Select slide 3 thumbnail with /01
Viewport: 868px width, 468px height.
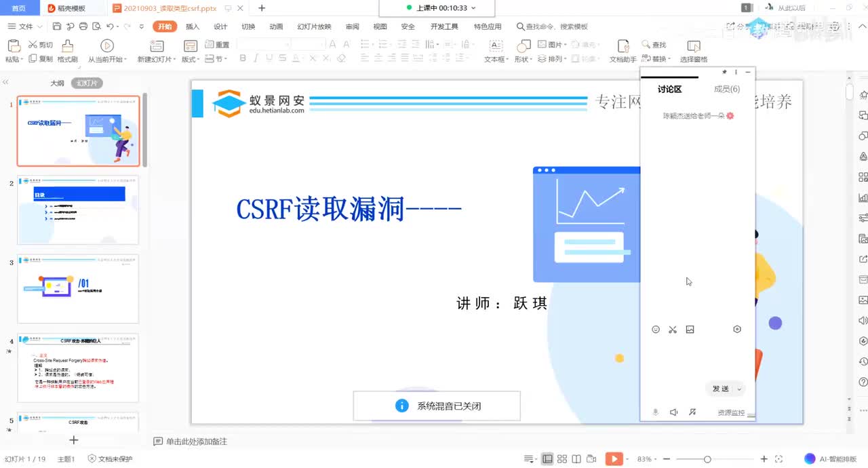(x=78, y=289)
